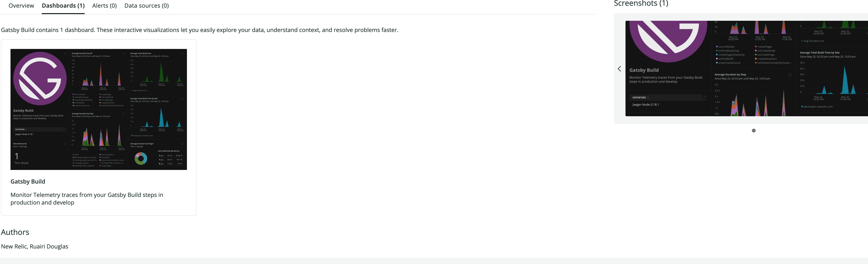Switch to the Overview tab

click(21, 5)
